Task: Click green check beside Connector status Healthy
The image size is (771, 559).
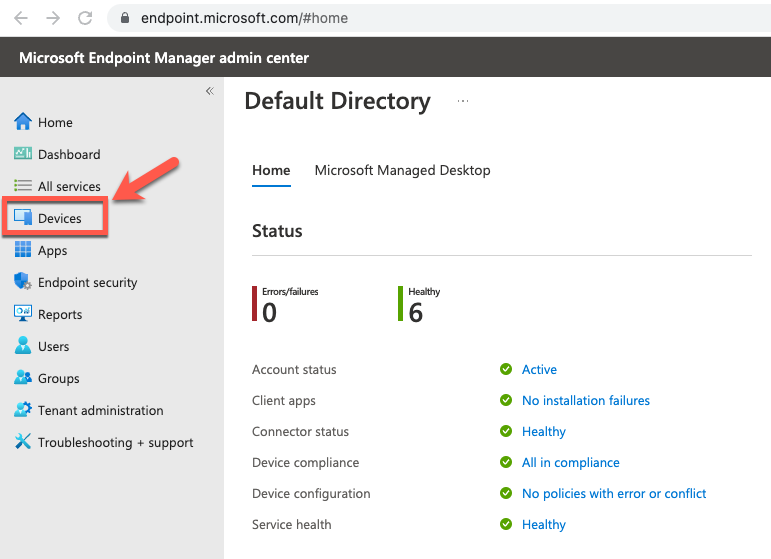Action: coord(506,431)
